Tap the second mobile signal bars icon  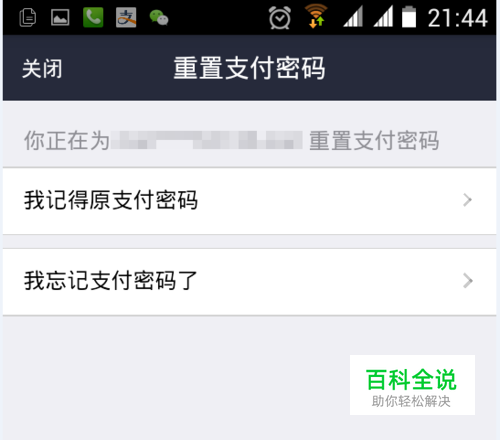[x=383, y=17]
